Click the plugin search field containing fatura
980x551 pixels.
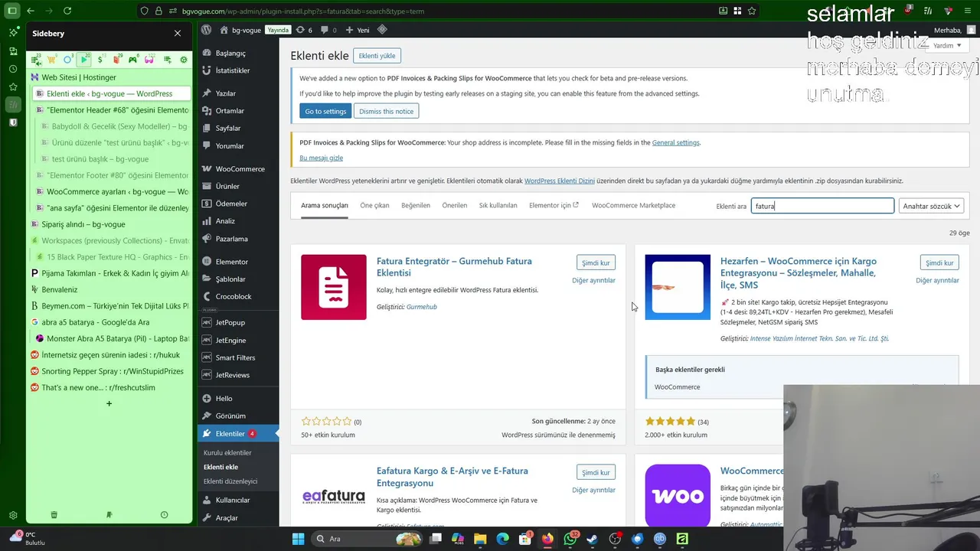(x=822, y=206)
